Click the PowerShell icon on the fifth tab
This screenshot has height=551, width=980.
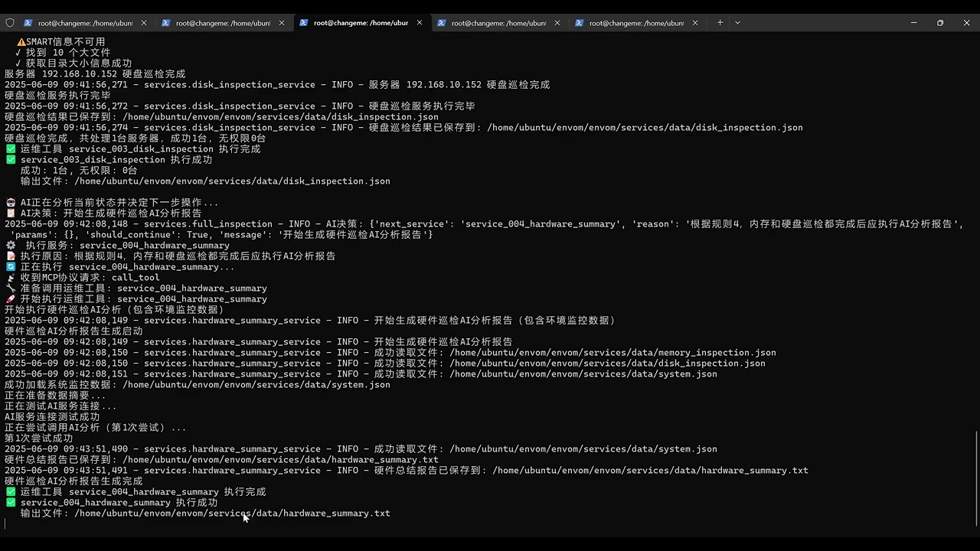pos(580,23)
